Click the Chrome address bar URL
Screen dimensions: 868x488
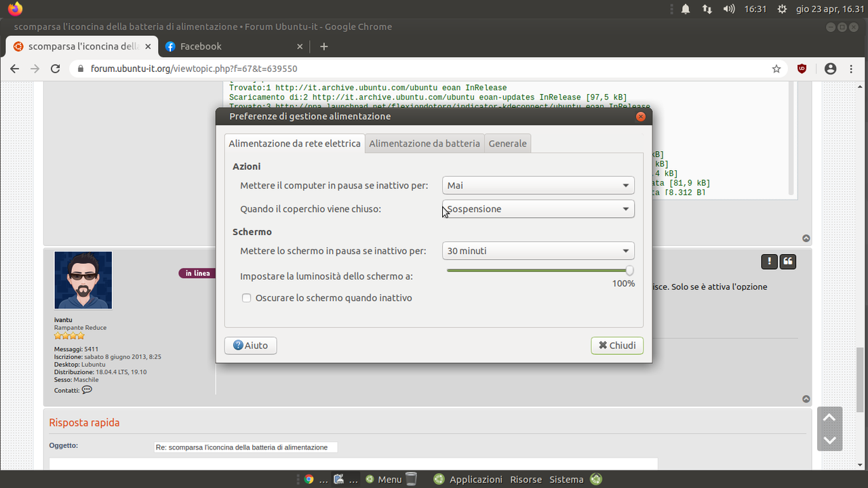pyautogui.click(x=194, y=68)
